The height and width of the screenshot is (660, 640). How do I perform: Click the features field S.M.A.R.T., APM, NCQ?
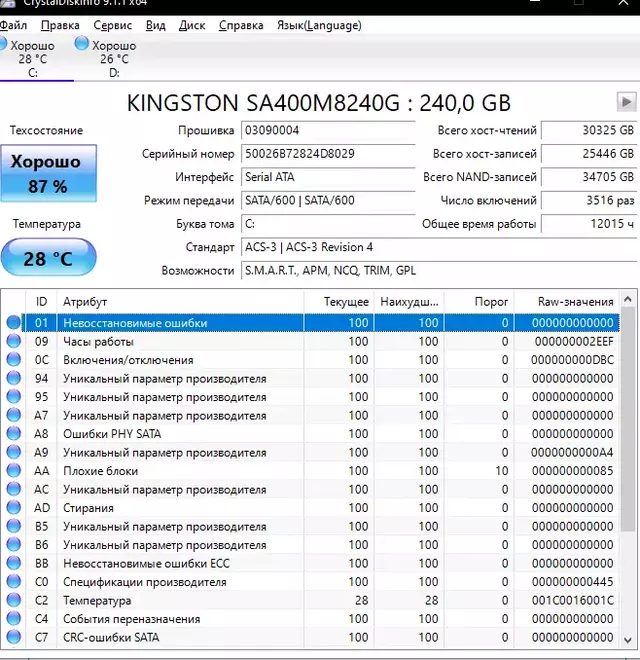pos(439,270)
